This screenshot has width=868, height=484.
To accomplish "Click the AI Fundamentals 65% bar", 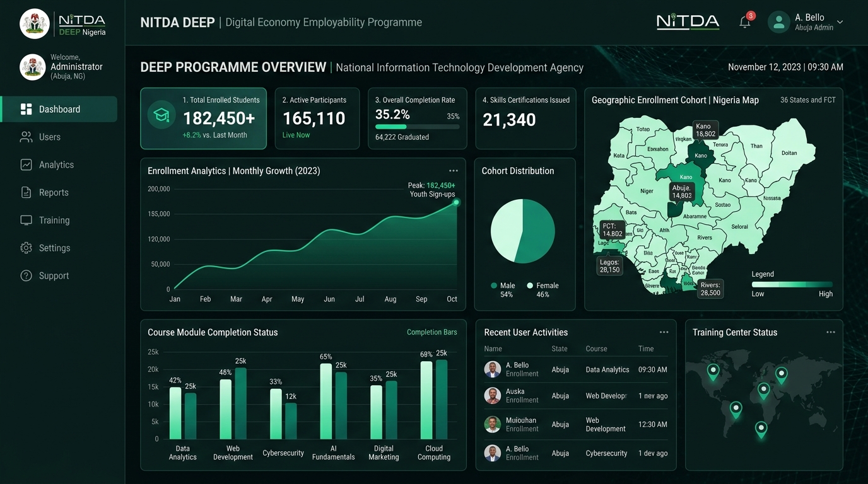I will (x=326, y=401).
